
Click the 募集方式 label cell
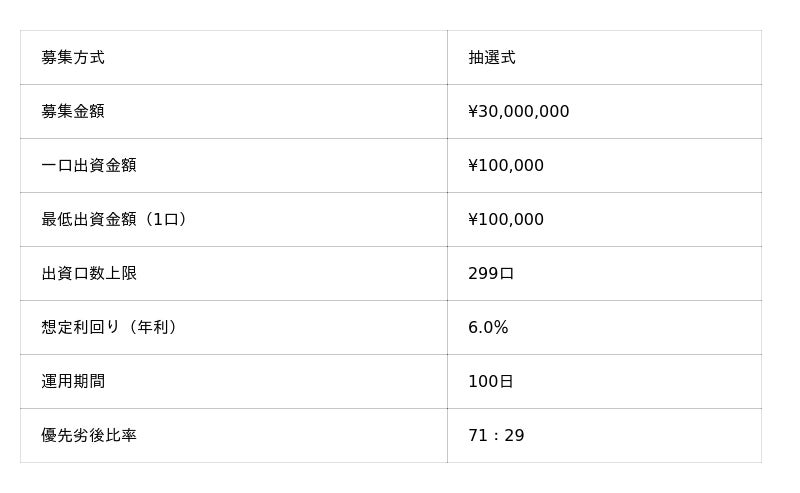(73, 58)
